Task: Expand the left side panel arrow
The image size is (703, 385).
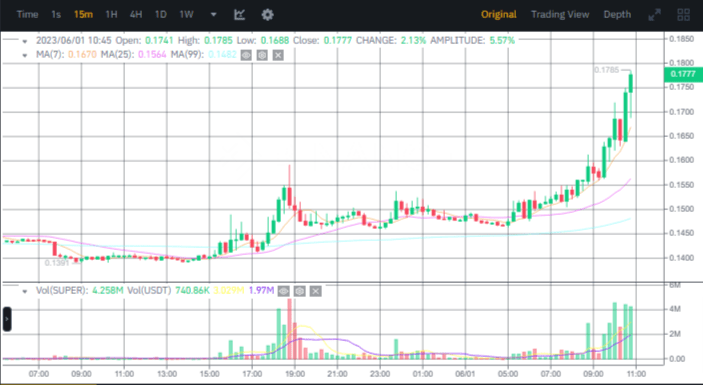Action: 7,319
